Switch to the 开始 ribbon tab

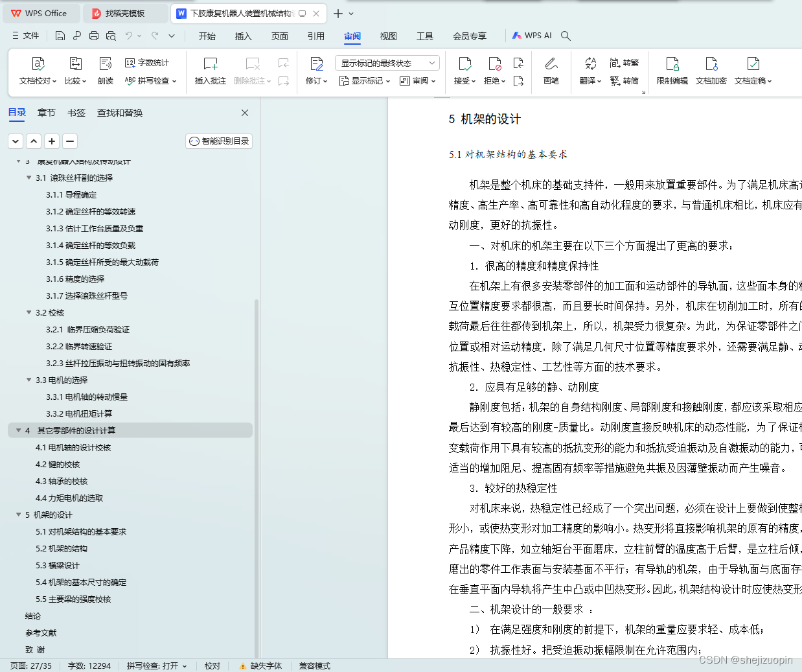tap(207, 36)
